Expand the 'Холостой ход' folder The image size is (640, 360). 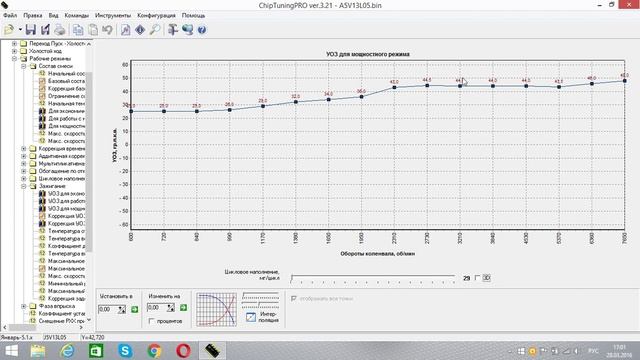(14, 51)
